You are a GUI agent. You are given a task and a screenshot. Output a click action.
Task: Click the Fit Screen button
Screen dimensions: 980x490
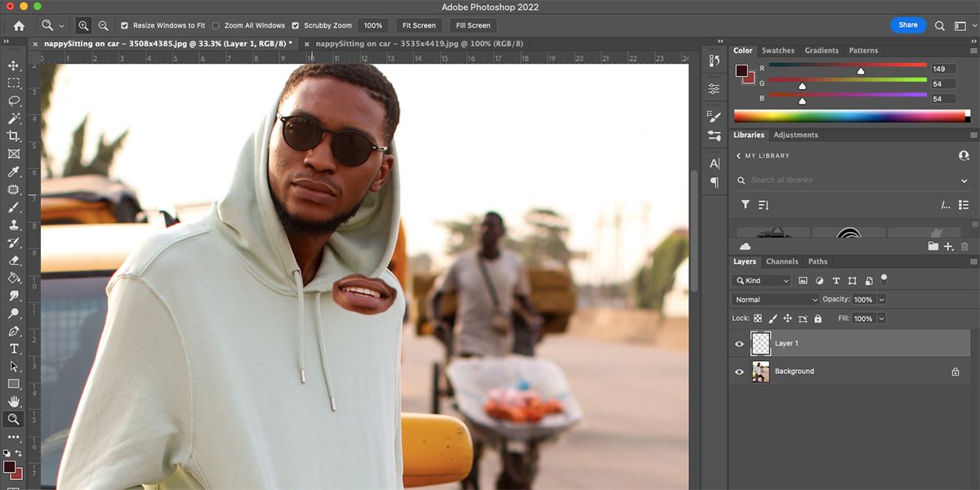tap(419, 25)
